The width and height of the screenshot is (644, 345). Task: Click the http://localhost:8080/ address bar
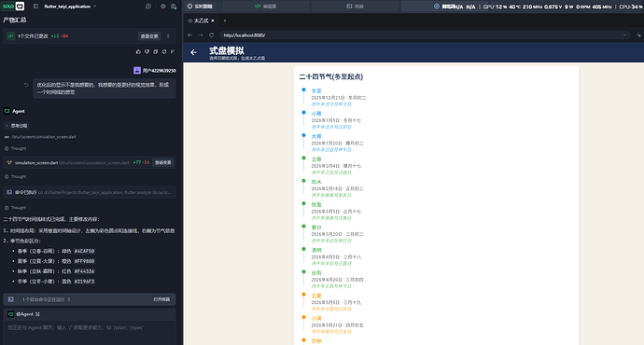[x=425, y=35]
